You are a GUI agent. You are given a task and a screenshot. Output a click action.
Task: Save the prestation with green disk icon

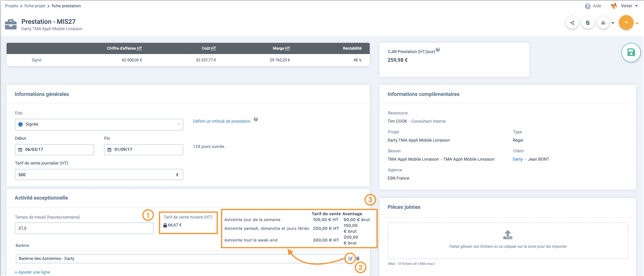(631, 52)
